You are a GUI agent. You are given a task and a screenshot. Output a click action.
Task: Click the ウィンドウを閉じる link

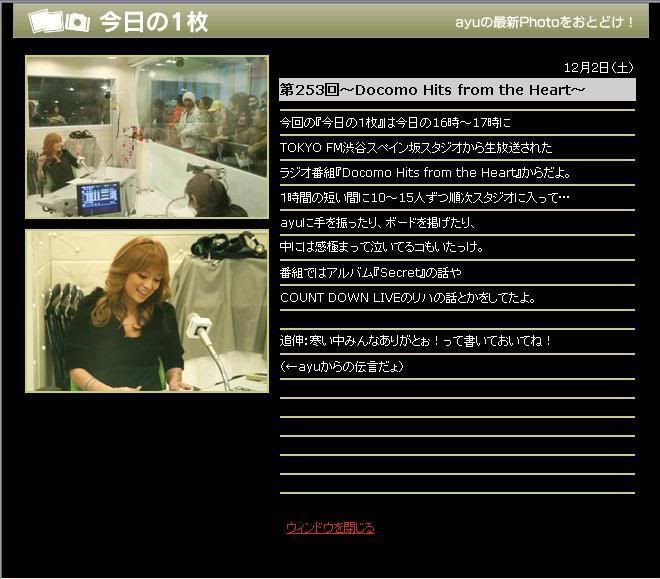330,528
